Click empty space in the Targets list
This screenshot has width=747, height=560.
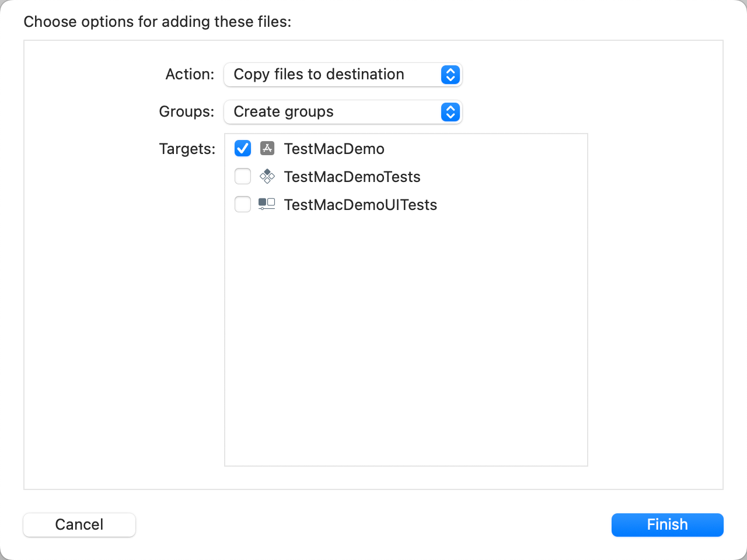[406, 338]
